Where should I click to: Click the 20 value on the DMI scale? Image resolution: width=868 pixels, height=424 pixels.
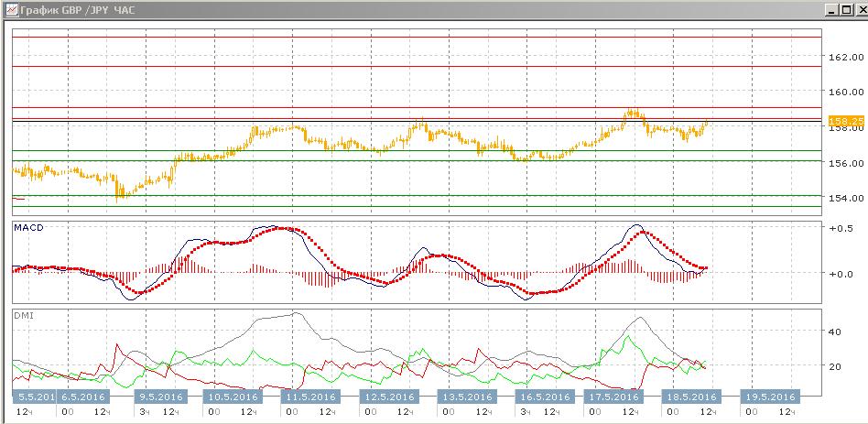[834, 366]
